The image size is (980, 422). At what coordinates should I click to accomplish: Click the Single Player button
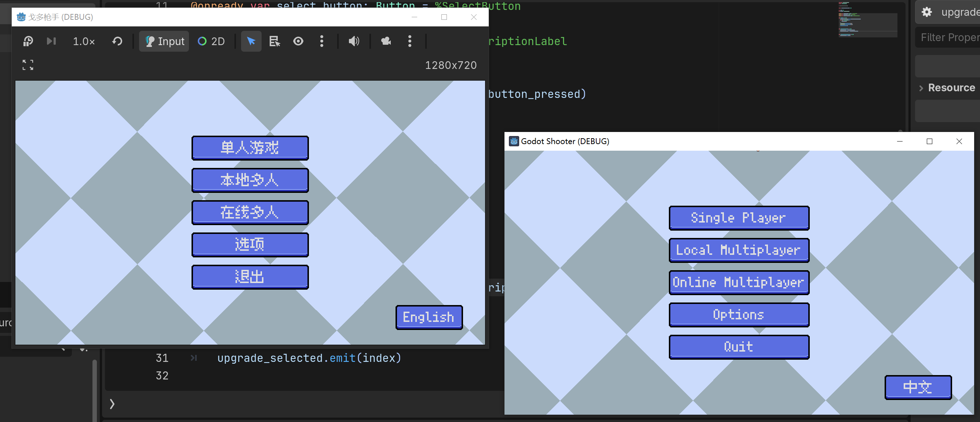coord(739,218)
